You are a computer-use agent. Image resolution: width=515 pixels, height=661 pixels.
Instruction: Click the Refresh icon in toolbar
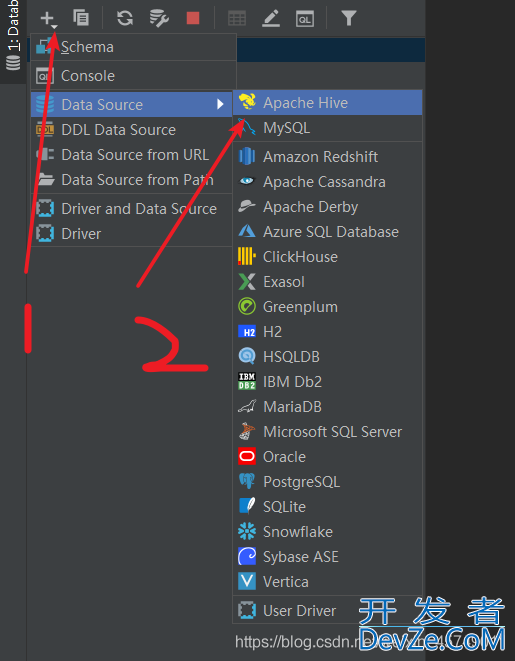point(125,18)
